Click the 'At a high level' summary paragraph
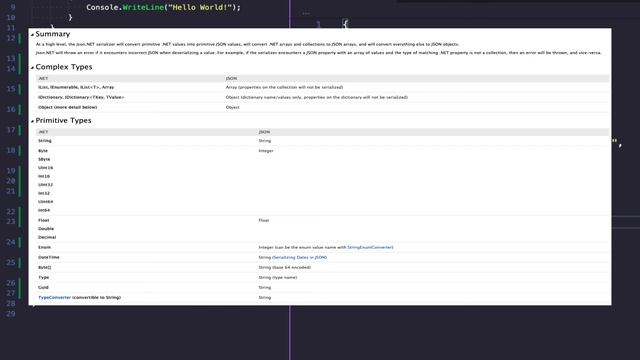This screenshot has height=360, width=640. click(247, 44)
